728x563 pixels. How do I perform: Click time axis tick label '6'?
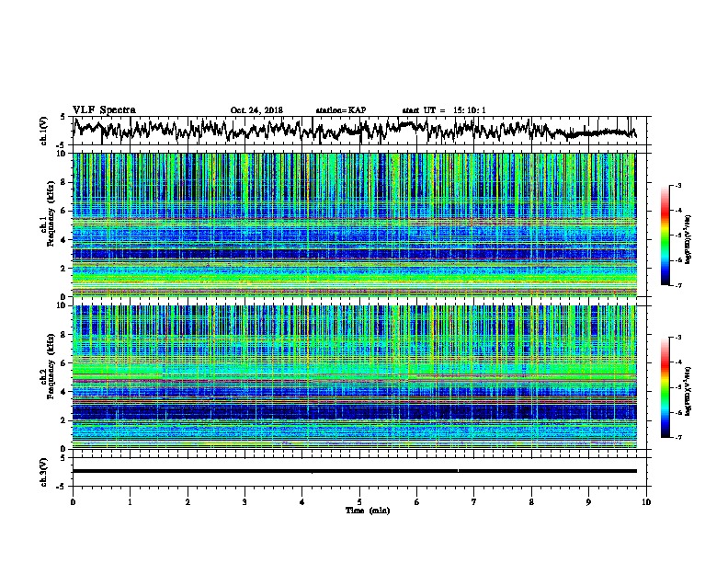pos(417,502)
